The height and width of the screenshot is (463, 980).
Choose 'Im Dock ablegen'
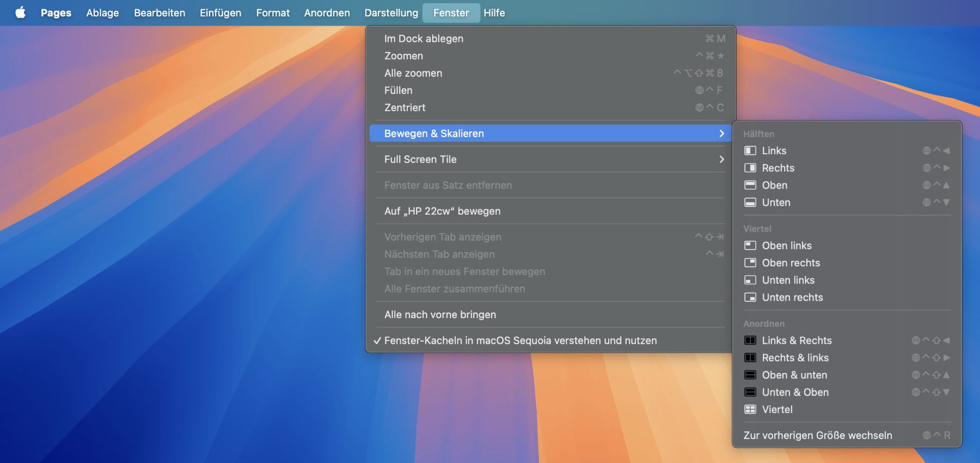[x=424, y=39]
